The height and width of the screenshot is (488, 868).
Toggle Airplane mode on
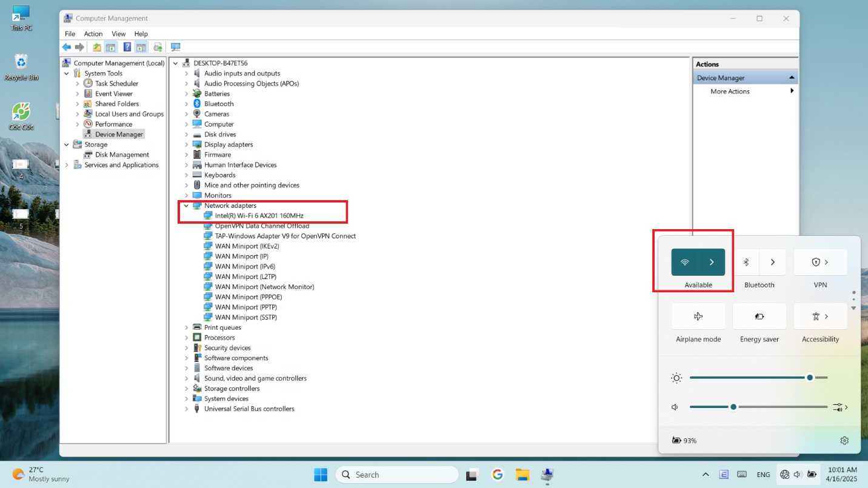pyautogui.click(x=698, y=316)
